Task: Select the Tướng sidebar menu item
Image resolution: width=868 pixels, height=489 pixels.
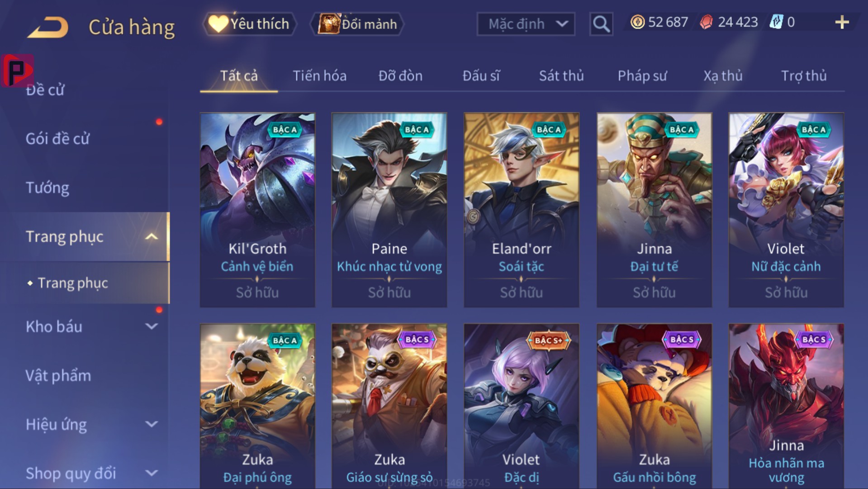Action: point(47,187)
